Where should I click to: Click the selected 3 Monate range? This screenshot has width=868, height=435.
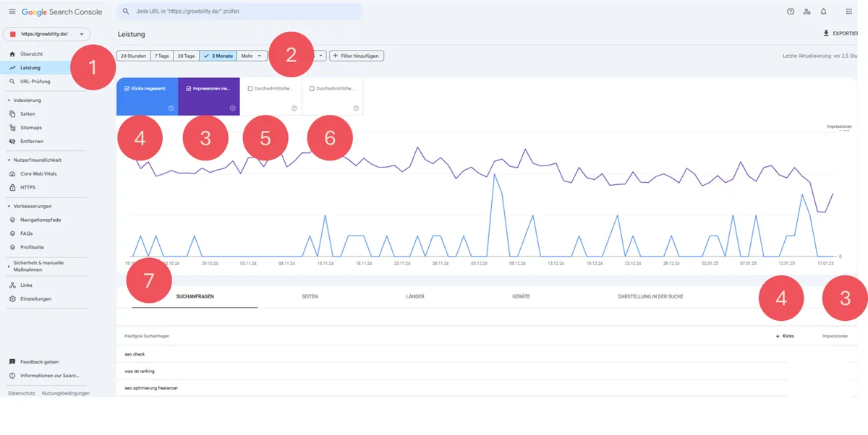[218, 56]
